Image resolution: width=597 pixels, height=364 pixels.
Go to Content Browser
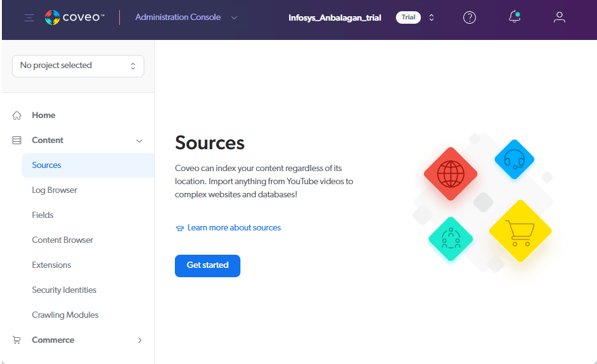click(62, 240)
